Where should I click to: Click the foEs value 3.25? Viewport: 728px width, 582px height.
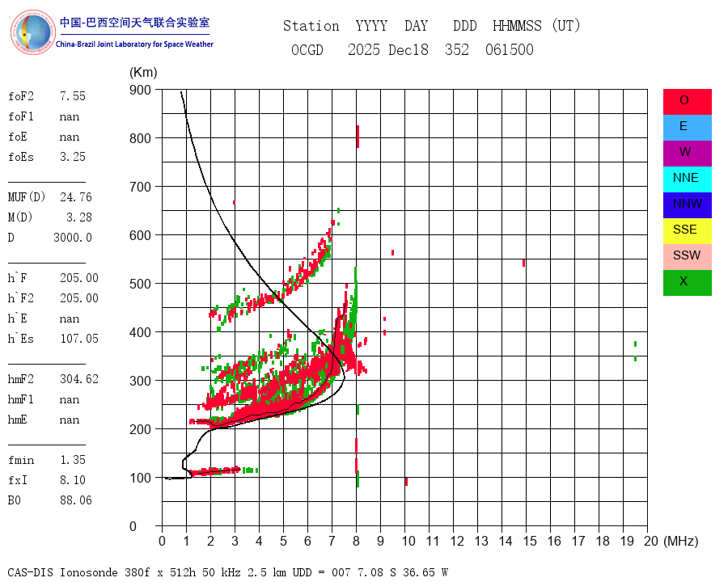pos(73,157)
